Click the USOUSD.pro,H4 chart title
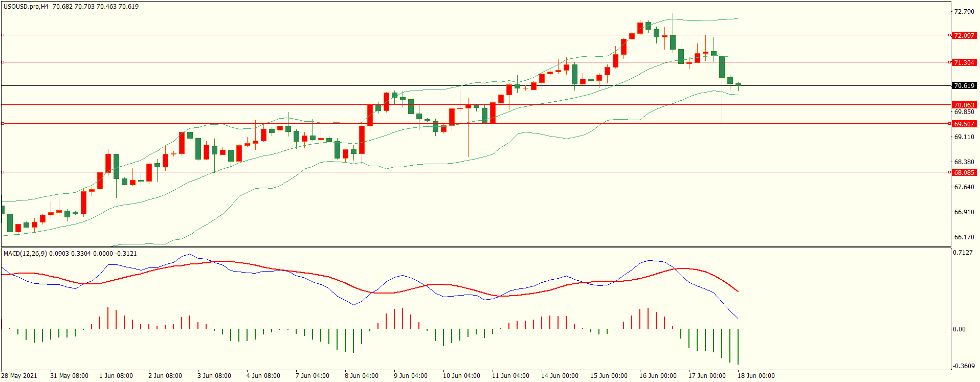 coord(26,7)
